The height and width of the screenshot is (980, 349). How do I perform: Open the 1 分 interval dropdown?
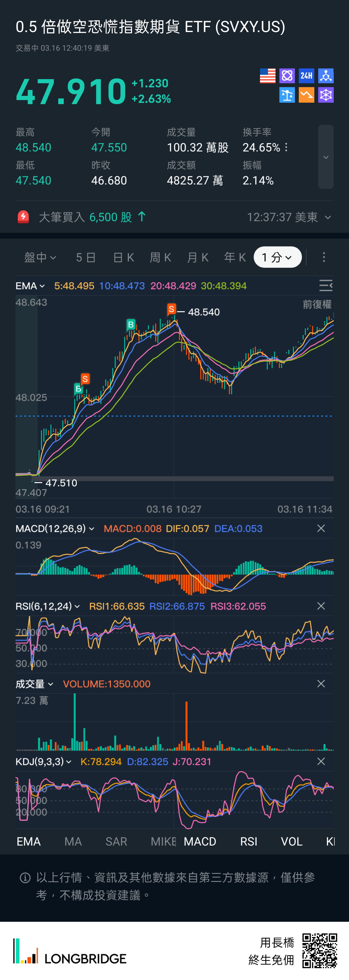pos(278,257)
